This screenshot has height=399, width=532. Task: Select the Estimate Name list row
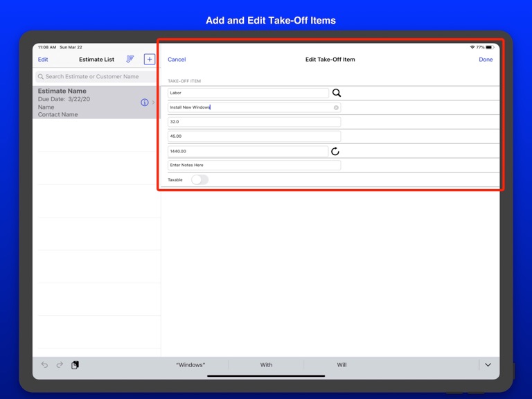pos(96,102)
